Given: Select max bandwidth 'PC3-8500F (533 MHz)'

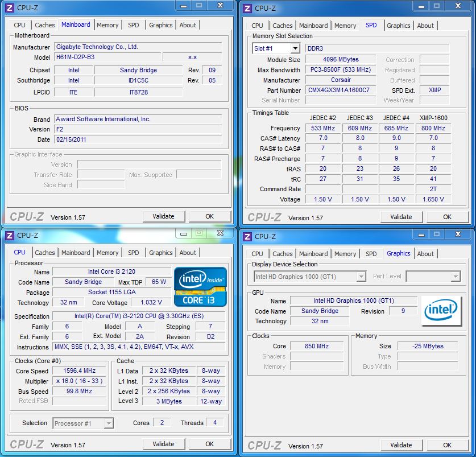Looking at the screenshot, I should 341,69.
